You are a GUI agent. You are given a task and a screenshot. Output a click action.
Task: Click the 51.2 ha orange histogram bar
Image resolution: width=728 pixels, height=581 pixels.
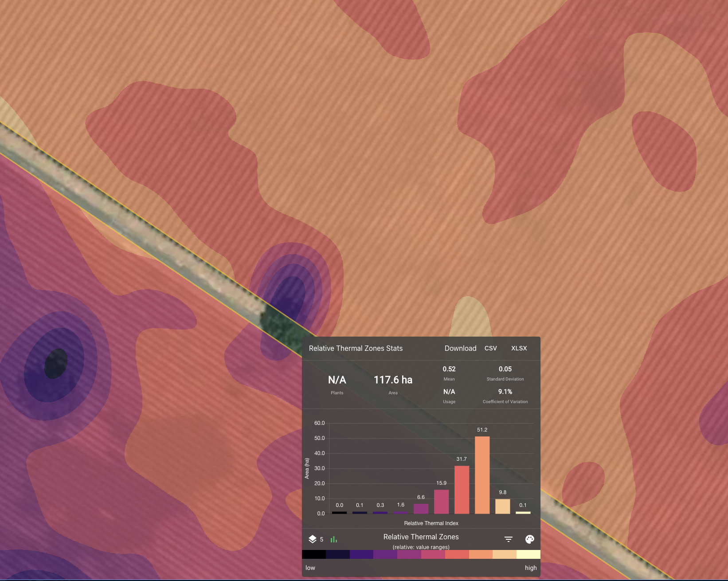[x=482, y=475]
